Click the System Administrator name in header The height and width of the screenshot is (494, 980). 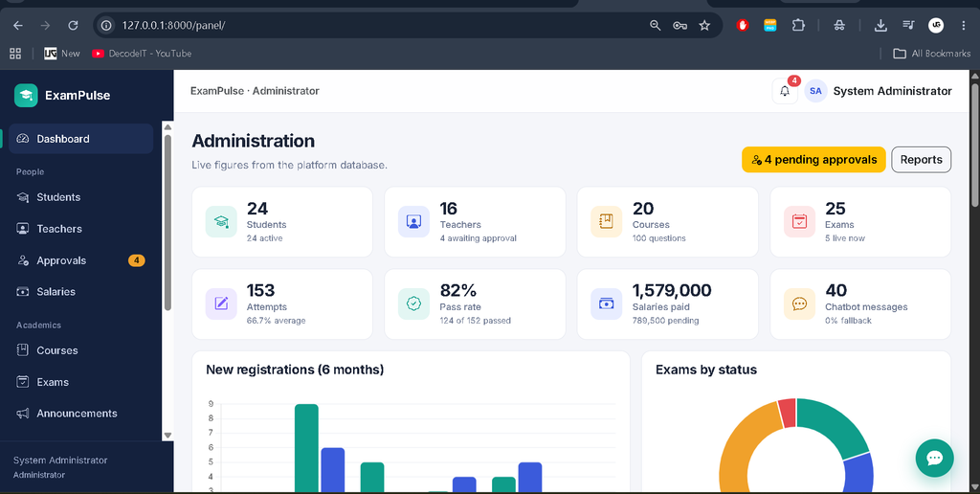pos(893,91)
